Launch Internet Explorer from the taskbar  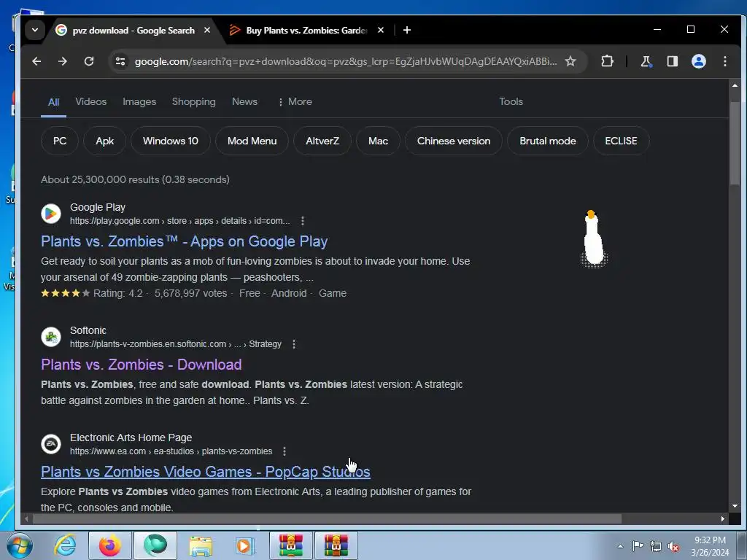[x=65, y=545]
